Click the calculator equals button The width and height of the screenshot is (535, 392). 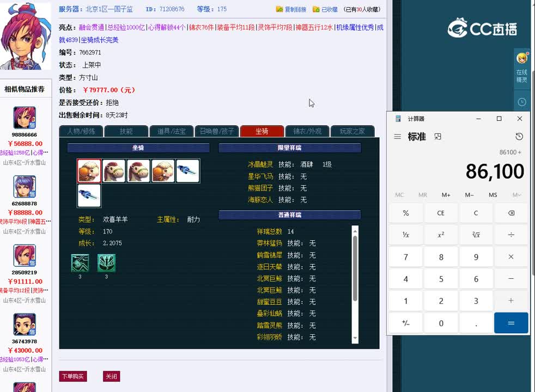511,323
